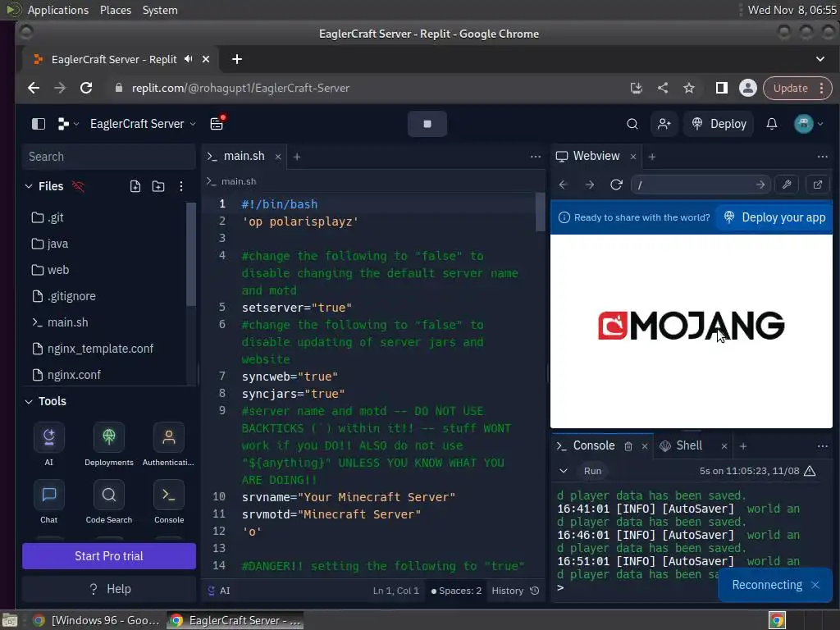The height and width of the screenshot is (630, 840).
Task: Open the Replit search magnifier icon
Action: tap(632, 124)
